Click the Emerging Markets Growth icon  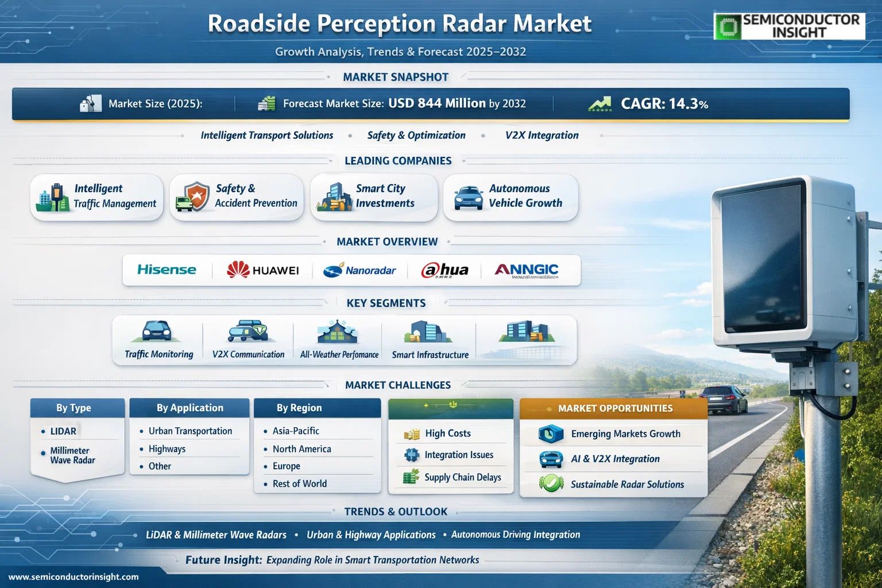[551, 434]
